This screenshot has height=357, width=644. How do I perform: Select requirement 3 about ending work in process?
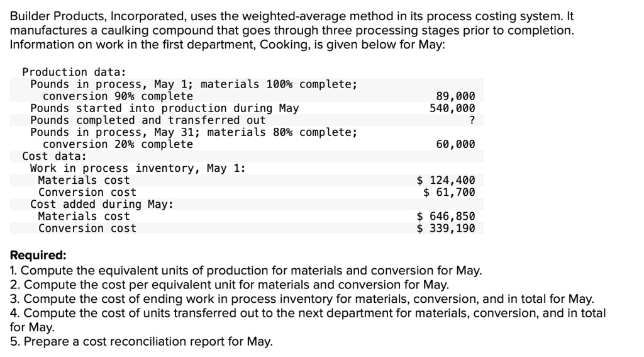302,298
